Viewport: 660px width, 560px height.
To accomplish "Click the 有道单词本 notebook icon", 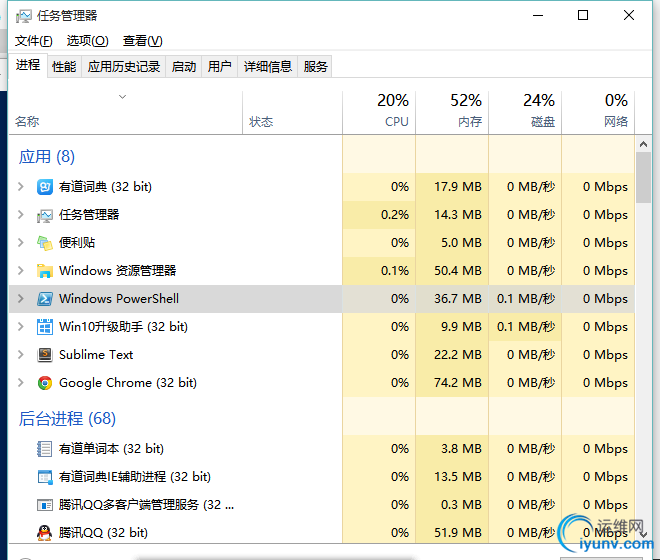I will tap(45, 449).
